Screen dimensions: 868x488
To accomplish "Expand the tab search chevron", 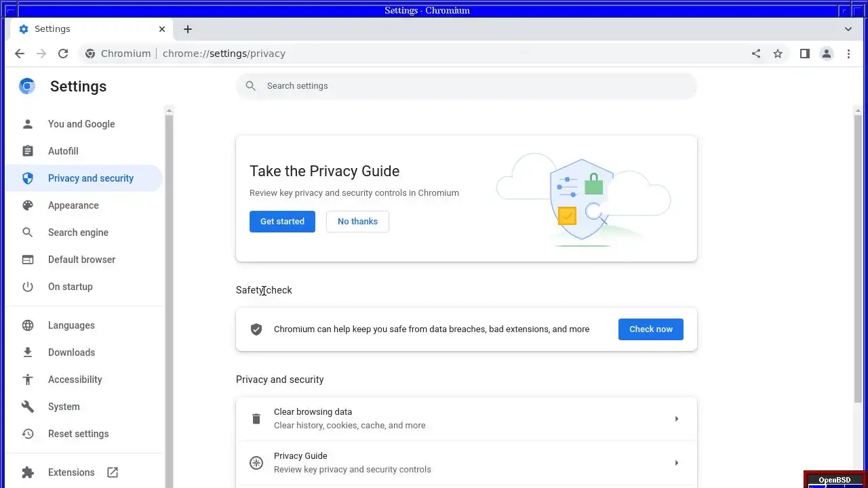I will [848, 29].
